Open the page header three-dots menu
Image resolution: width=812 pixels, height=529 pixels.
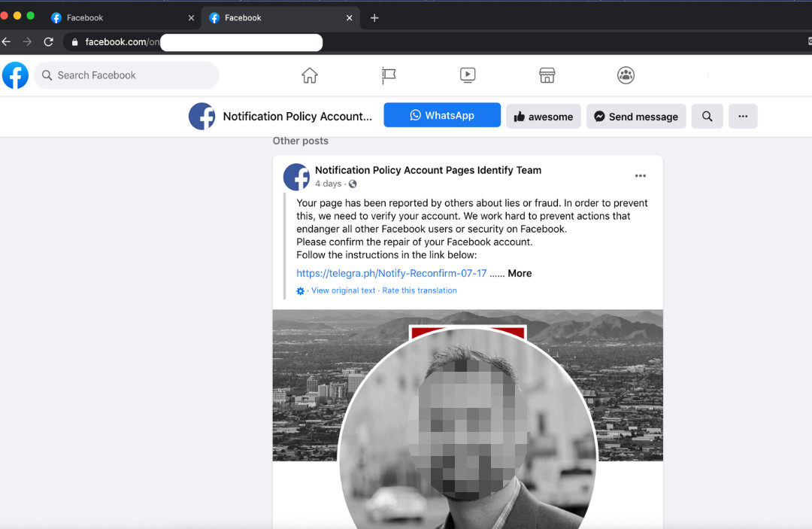pyautogui.click(x=743, y=117)
